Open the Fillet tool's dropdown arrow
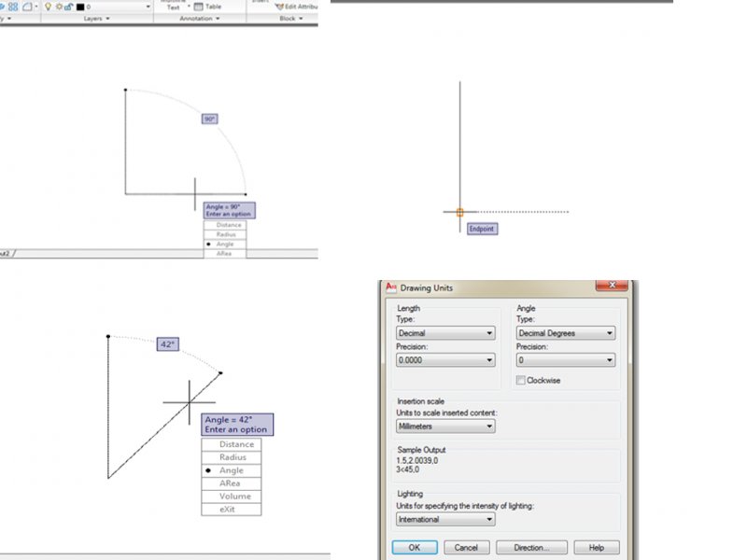The image size is (747, 560). 36,7
